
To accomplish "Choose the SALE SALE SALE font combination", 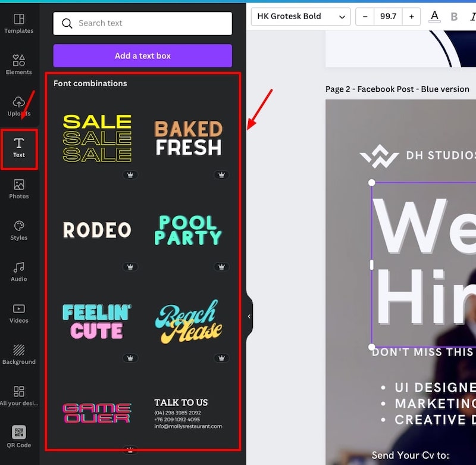I will point(97,138).
